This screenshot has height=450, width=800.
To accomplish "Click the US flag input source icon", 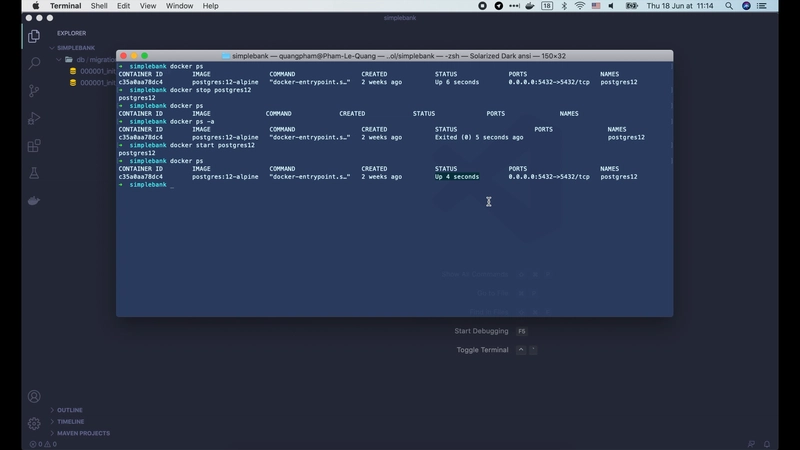I will click(x=595, y=6).
